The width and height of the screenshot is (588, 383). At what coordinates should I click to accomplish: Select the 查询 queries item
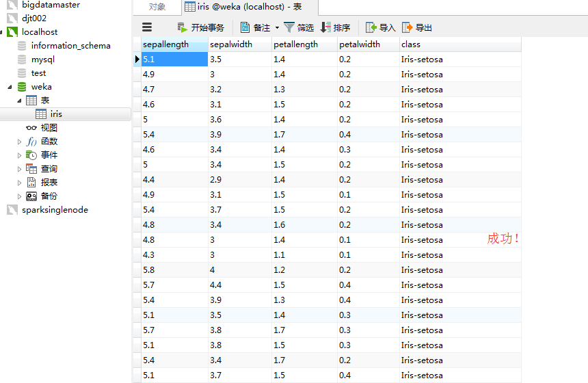[49, 169]
